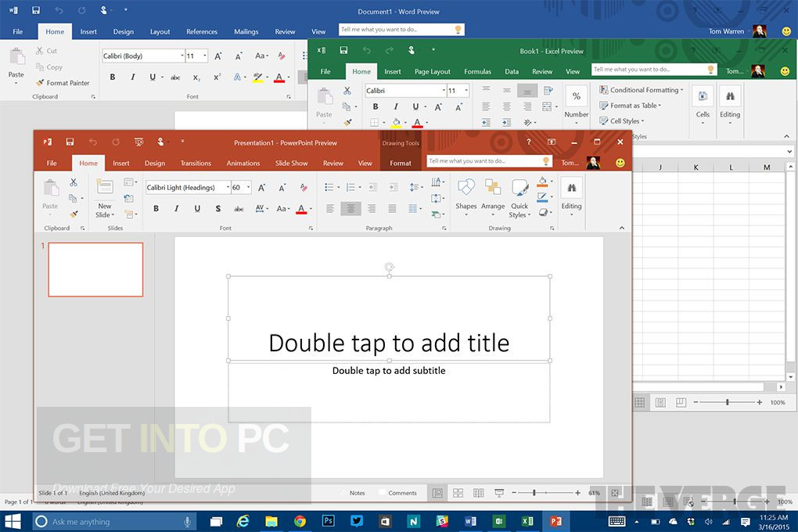Open Word font name Calibri (Body) dropdown
This screenshot has height=532, width=798.
(182, 56)
